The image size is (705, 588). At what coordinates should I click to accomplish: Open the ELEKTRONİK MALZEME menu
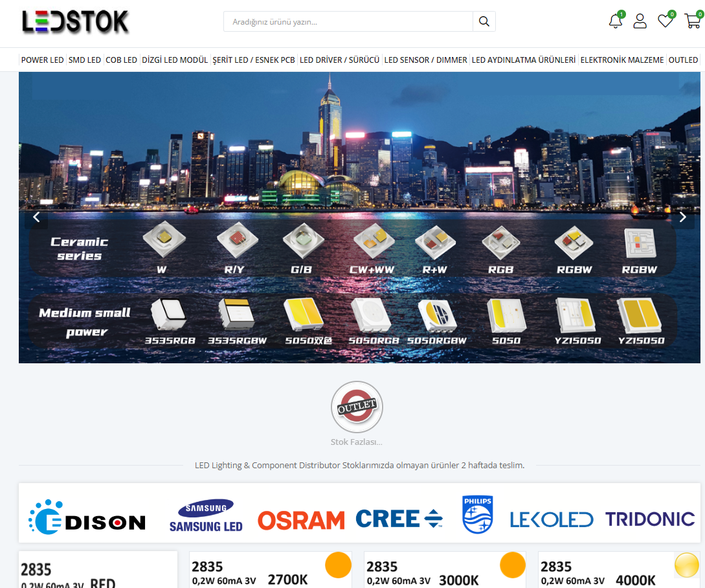[x=622, y=60]
